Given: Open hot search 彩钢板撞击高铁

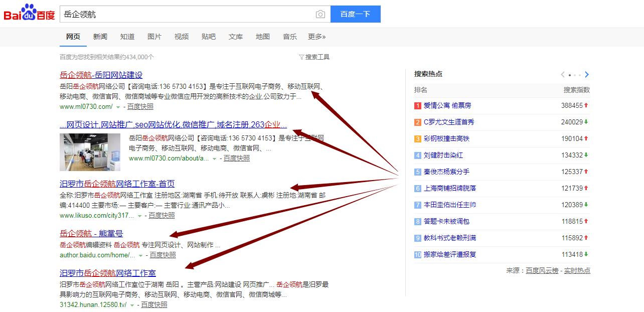Looking at the screenshot, I should [447, 139].
